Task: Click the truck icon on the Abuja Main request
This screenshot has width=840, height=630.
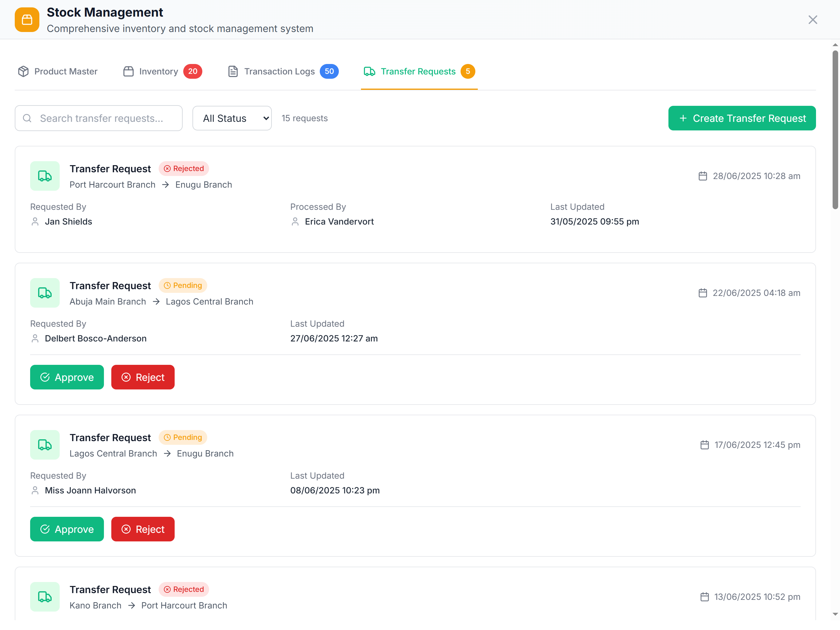Action: (45, 293)
